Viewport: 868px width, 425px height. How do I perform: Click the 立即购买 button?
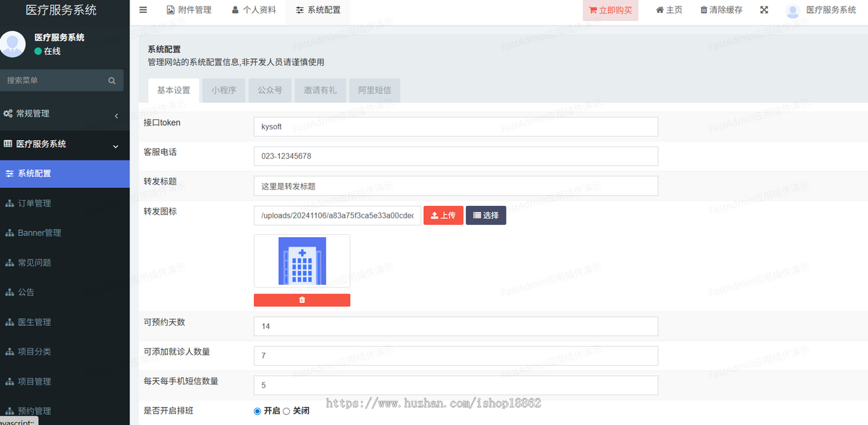[x=610, y=11]
